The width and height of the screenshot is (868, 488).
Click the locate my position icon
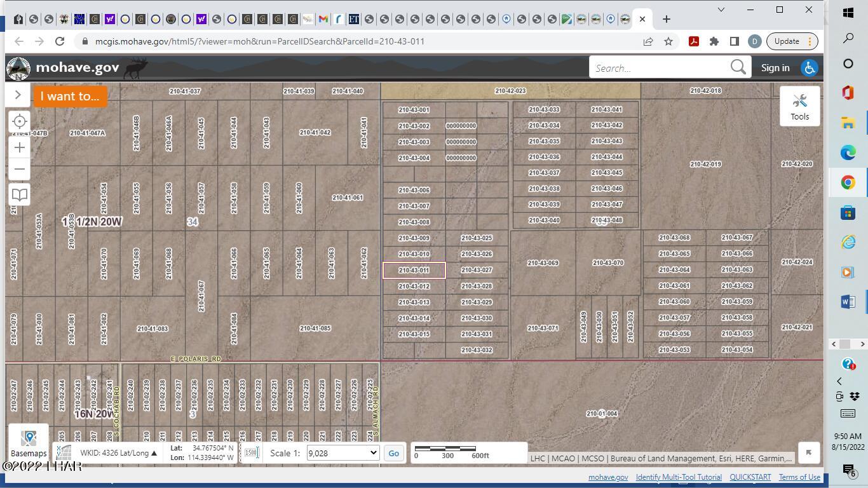click(x=20, y=121)
